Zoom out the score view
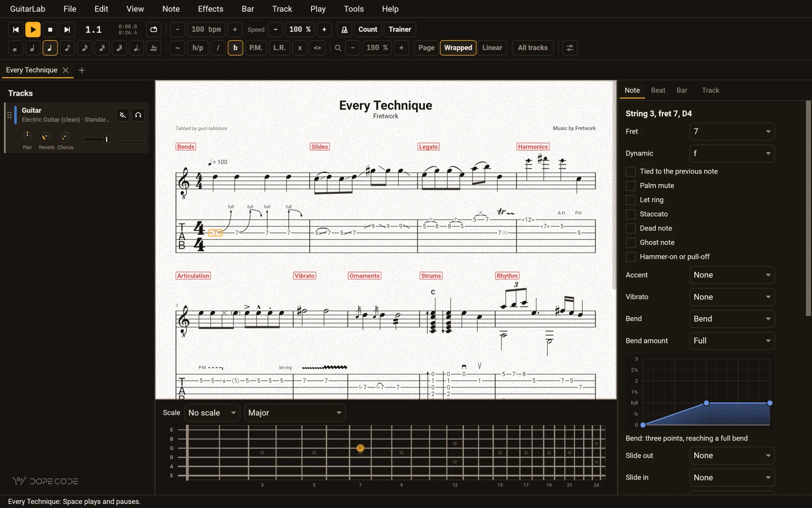The height and width of the screenshot is (508, 812). click(x=353, y=48)
